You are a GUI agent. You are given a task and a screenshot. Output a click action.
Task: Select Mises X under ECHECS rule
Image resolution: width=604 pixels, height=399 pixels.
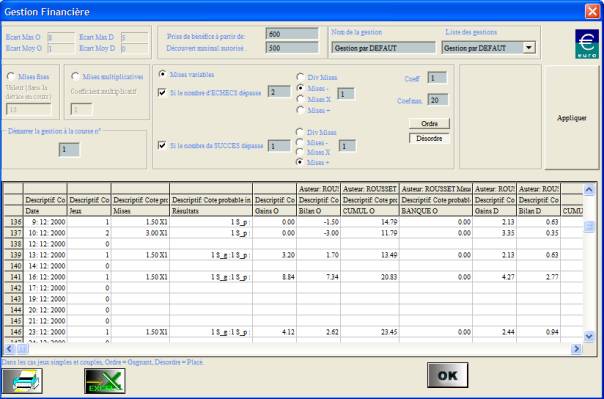pyautogui.click(x=300, y=99)
